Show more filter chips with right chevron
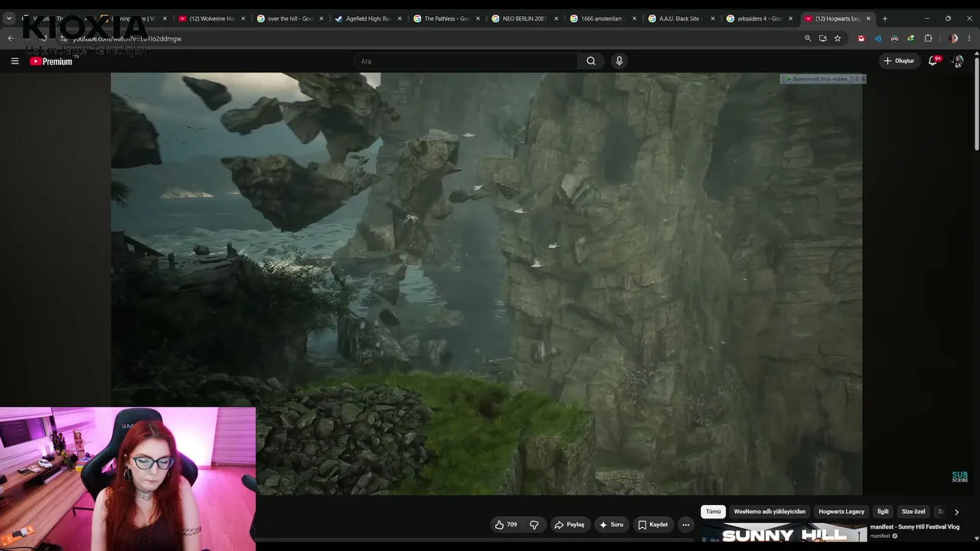This screenshot has width=980, height=551. pyautogui.click(x=956, y=512)
